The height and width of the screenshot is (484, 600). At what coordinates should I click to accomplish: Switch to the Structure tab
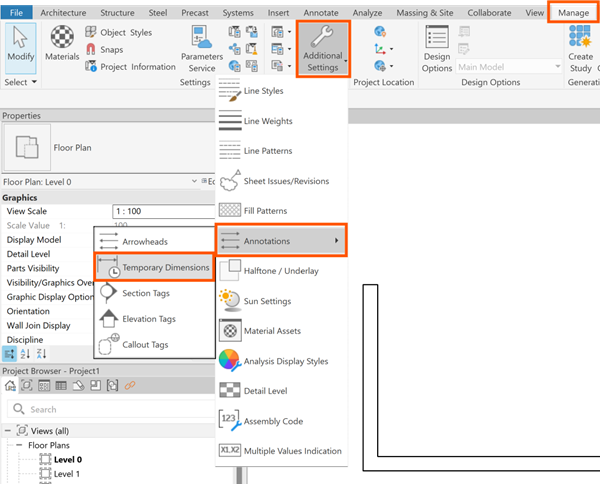[117, 13]
